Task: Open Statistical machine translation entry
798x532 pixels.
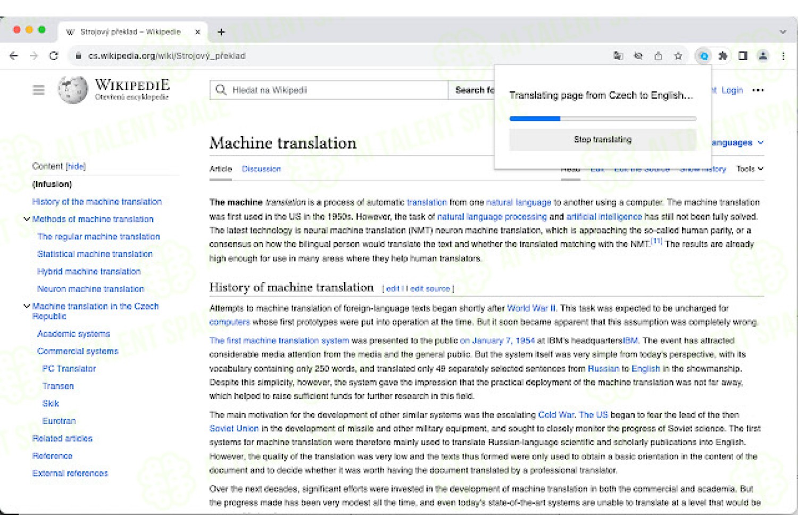Action: click(x=95, y=254)
